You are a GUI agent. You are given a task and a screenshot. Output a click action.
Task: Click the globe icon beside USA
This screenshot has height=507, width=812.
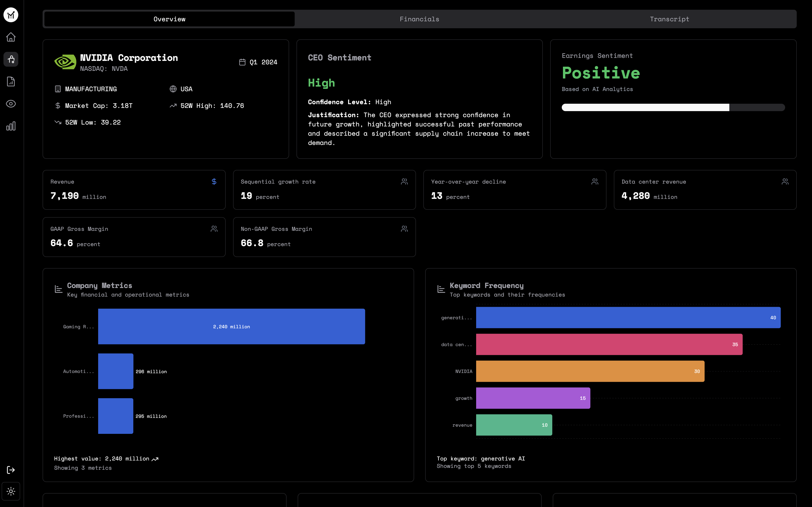[x=173, y=89]
